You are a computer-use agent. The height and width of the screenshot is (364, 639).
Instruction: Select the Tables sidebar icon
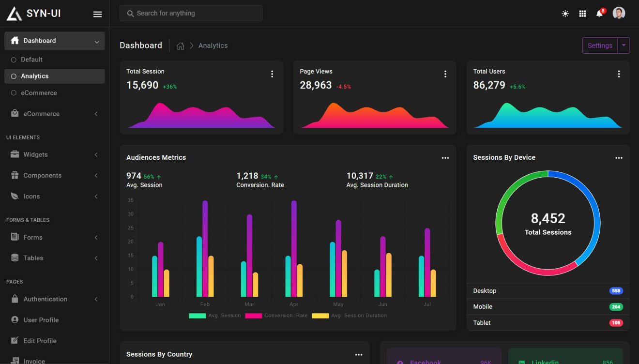tap(15, 258)
